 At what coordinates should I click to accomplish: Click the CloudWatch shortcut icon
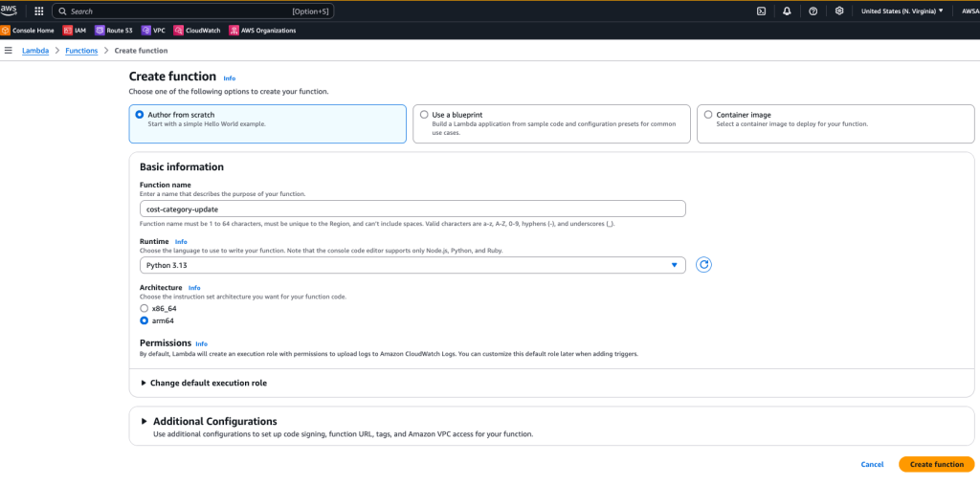tap(179, 30)
